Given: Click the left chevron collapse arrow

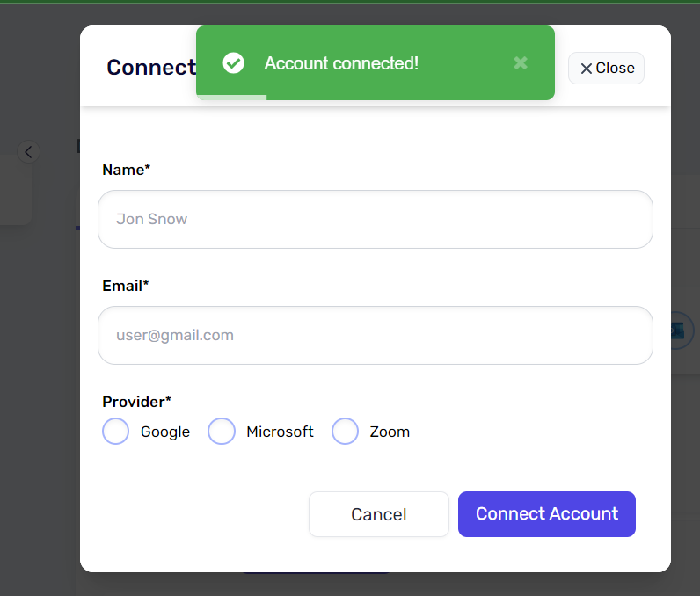Looking at the screenshot, I should (28, 152).
